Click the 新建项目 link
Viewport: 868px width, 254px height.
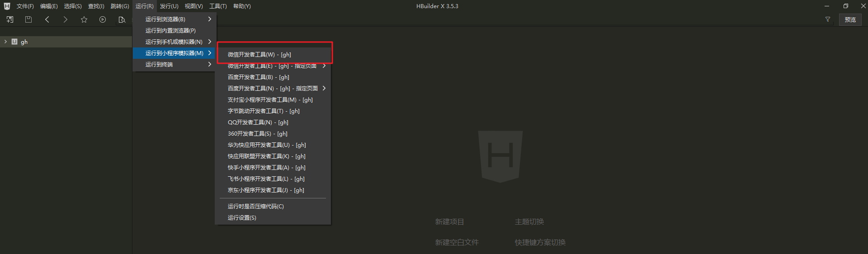click(449, 221)
